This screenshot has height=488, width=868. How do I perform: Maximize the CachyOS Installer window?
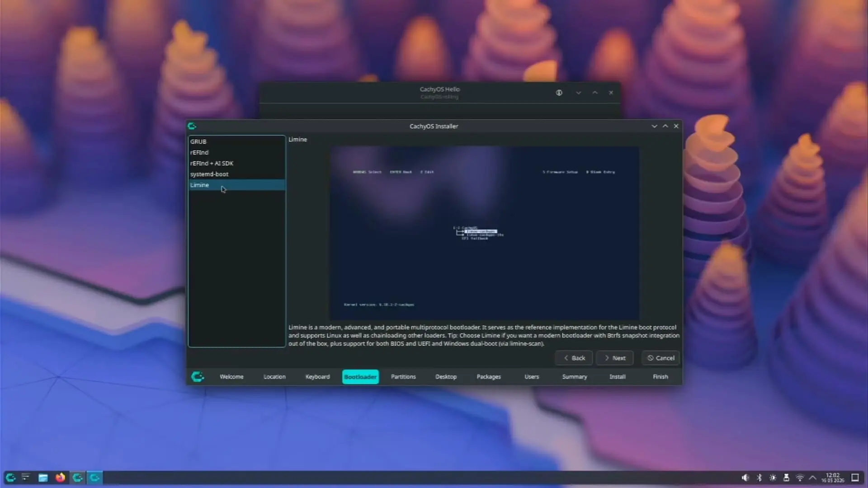pyautogui.click(x=665, y=126)
